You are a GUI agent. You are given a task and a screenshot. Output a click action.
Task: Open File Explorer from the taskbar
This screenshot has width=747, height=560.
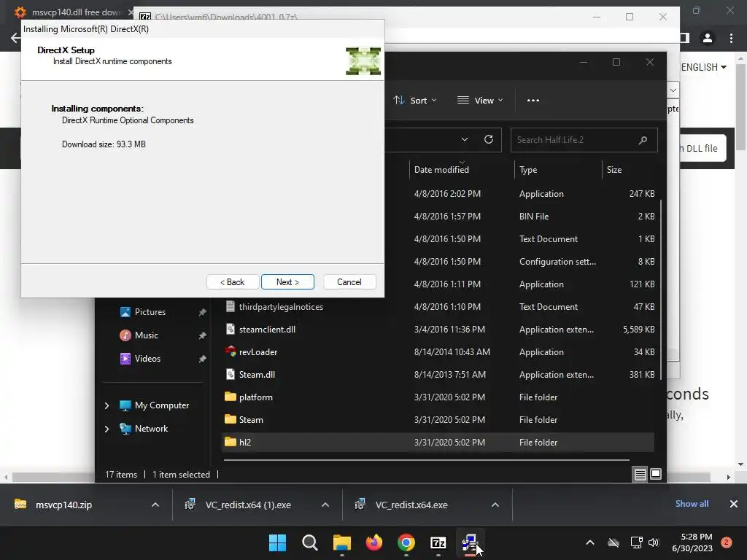coord(341,542)
